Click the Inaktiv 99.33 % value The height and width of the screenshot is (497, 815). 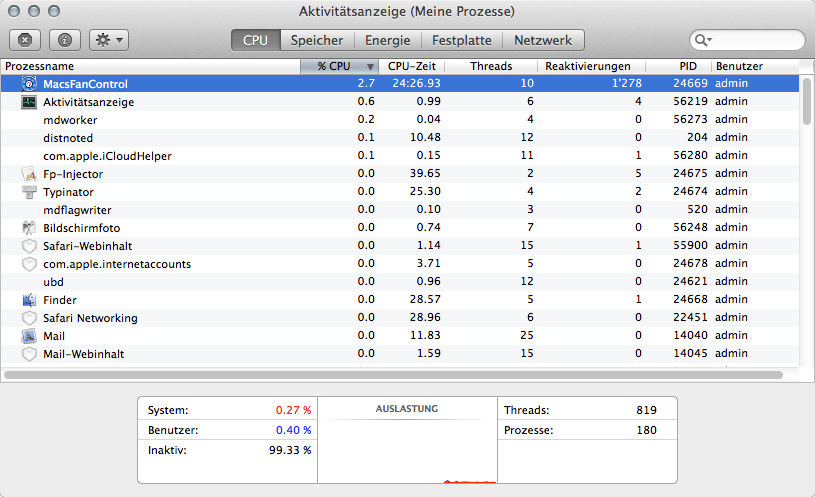pos(290,450)
